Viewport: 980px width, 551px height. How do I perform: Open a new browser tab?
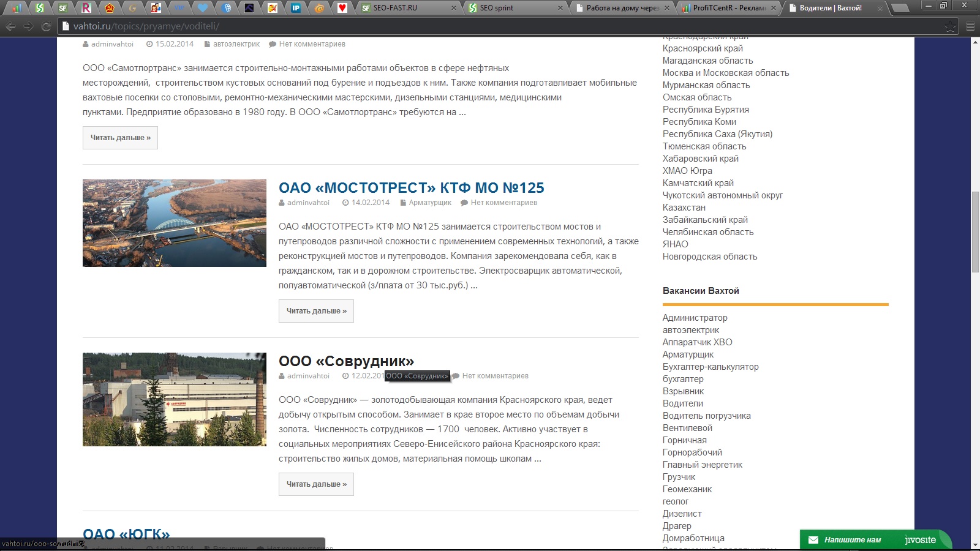pyautogui.click(x=899, y=8)
